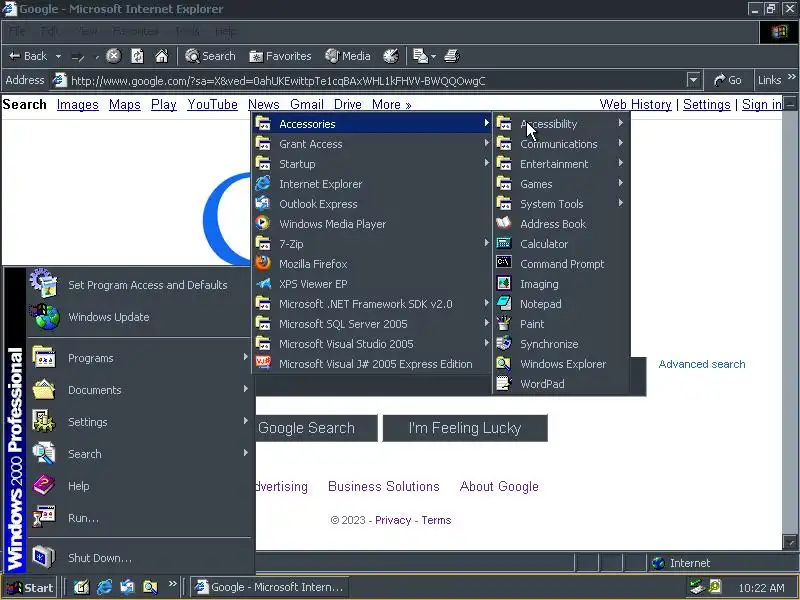Expand the Communications submenu
The image size is (800, 600).
tap(561, 144)
